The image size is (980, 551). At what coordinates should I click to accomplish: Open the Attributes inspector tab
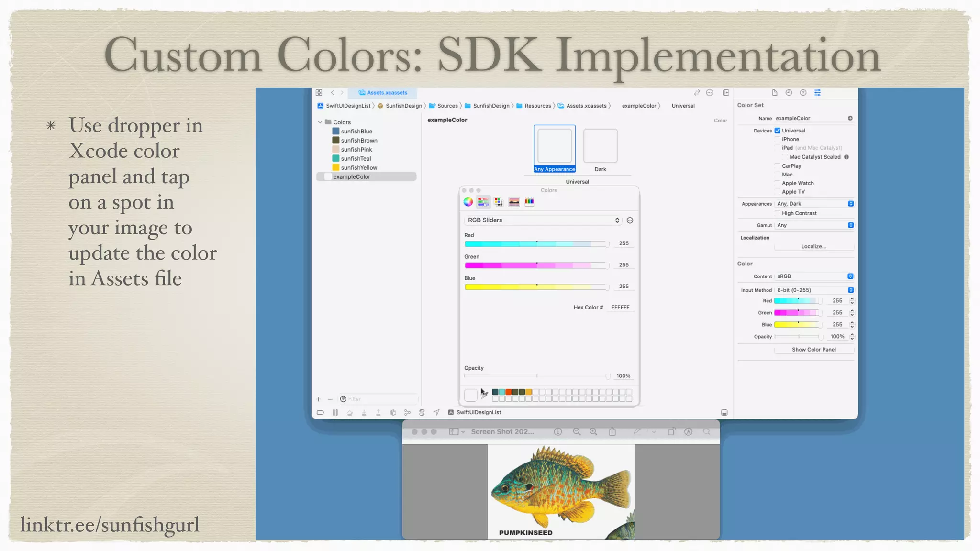pos(818,93)
